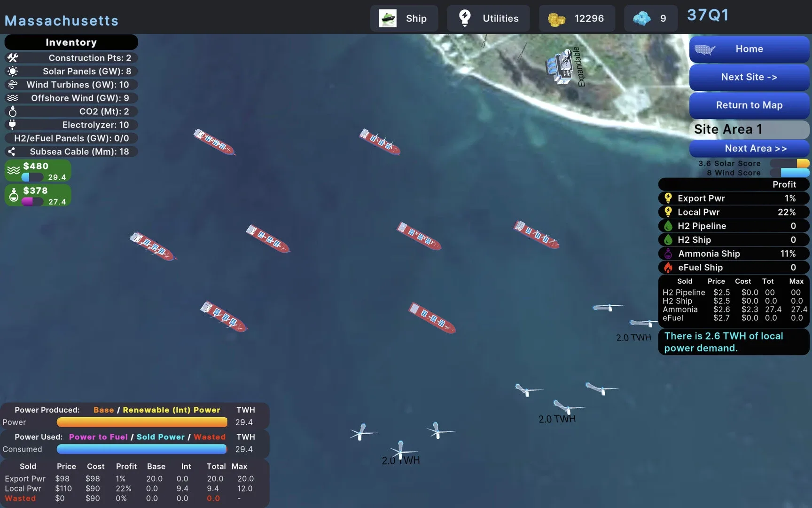Select the Export Pwr profit row
The height and width of the screenshot is (508, 812).
[x=733, y=198]
